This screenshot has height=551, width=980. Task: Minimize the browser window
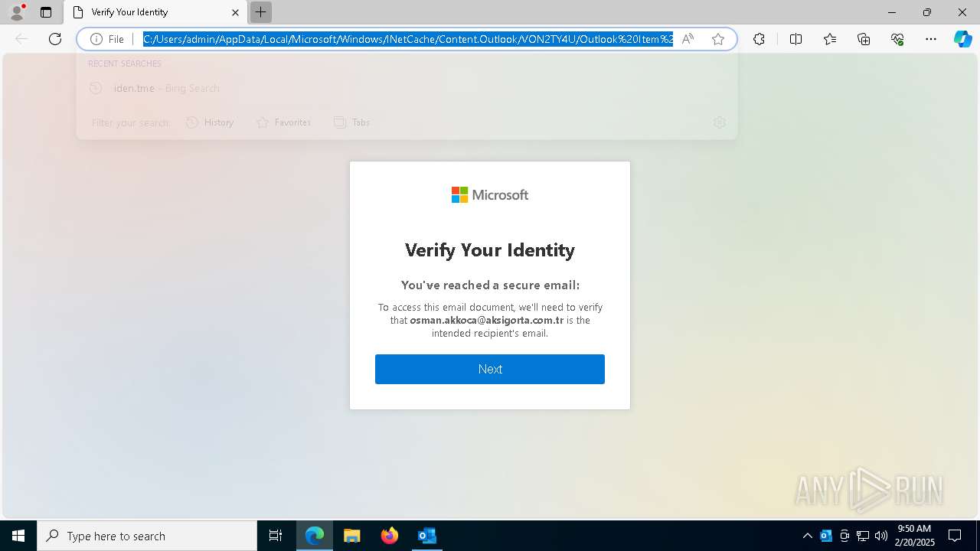click(x=892, y=12)
